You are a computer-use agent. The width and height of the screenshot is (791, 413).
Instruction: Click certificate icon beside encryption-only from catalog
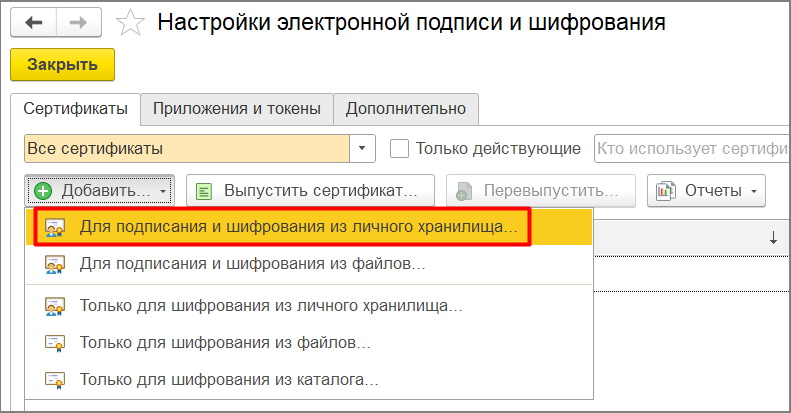point(54,380)
